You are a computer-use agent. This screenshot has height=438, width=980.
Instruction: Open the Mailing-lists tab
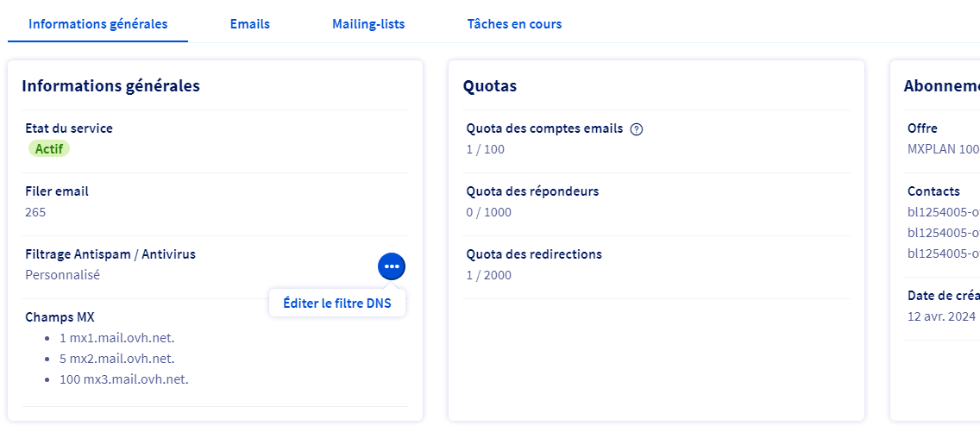(x=368, y=24)
